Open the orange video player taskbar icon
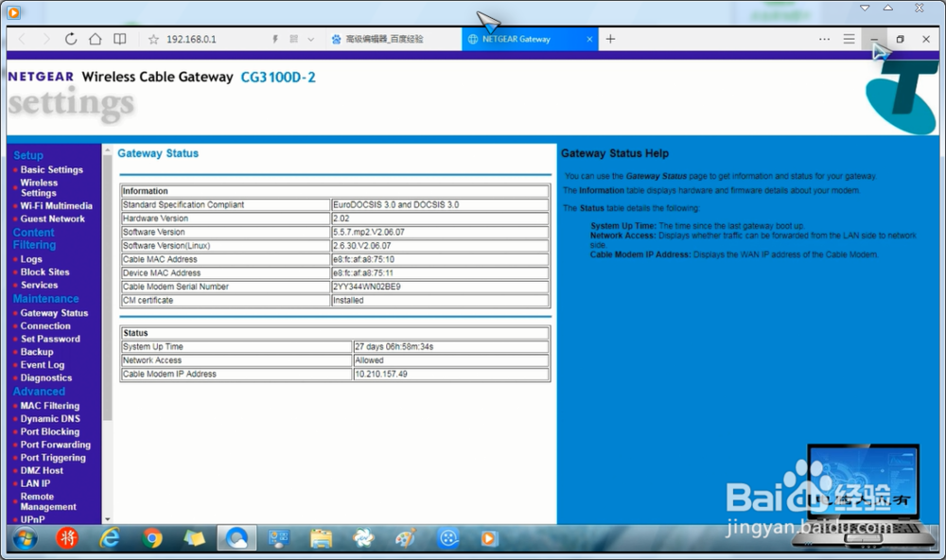946x560 pixels. pyautogui.click(x=489, y=538)
